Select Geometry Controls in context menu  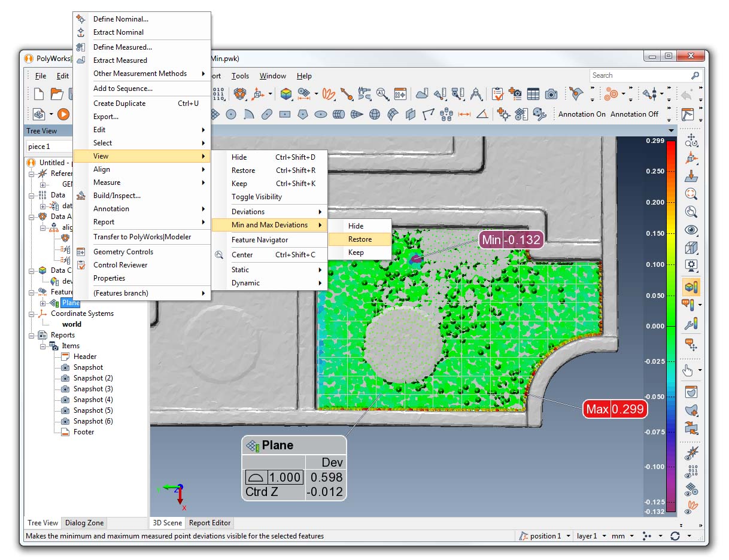tap(142, 252)
